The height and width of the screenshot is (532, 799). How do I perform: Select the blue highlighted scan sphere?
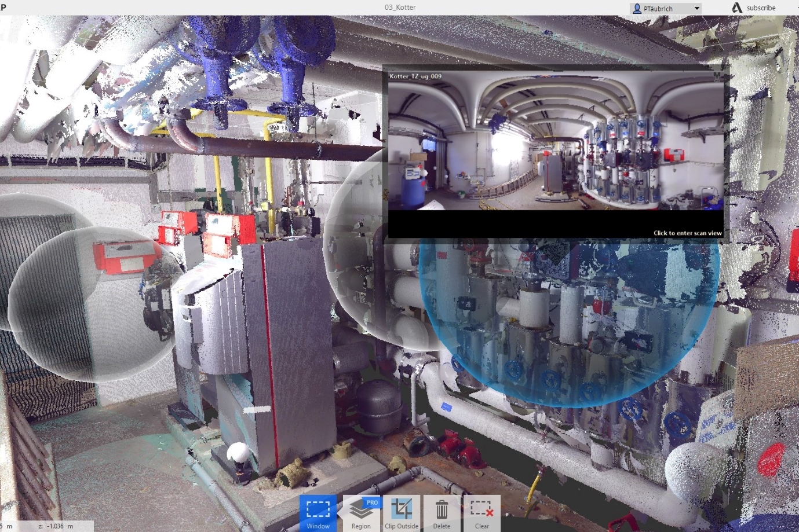click(x=571, y=324)
